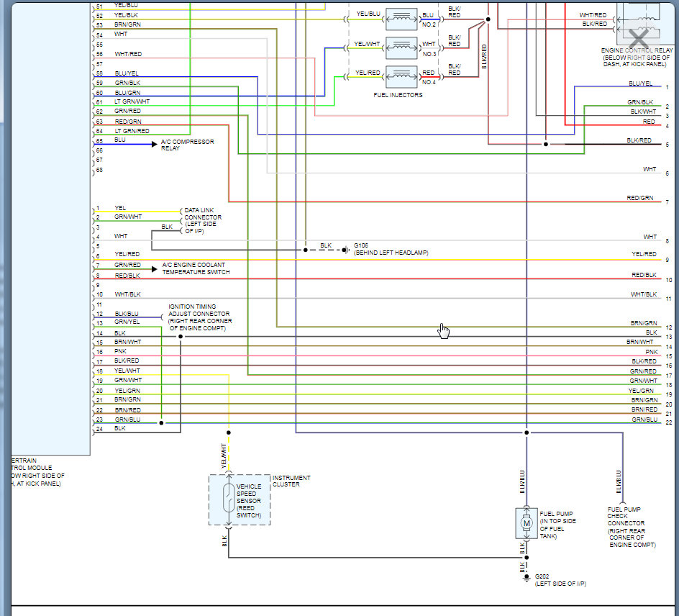This screenshot has width=679, height=616.
Task: Click the No.3 fuel injector coil symbol
Action: tap(401, 47)
